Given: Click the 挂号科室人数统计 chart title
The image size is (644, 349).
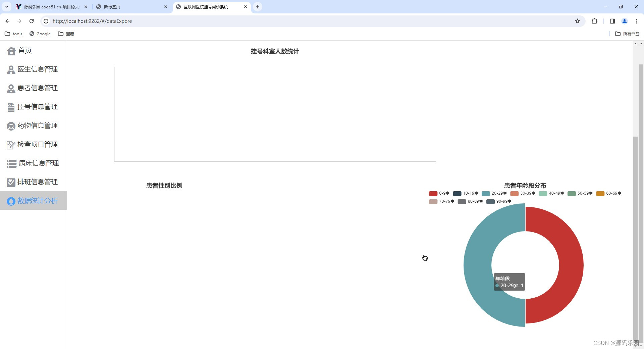Looking at the screenshot, I should [x=275, y=51].
